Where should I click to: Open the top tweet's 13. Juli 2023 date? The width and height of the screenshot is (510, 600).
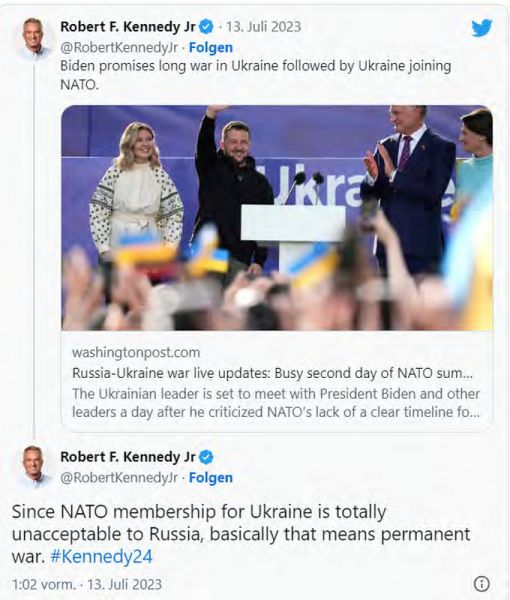click(x=263, y=27)
